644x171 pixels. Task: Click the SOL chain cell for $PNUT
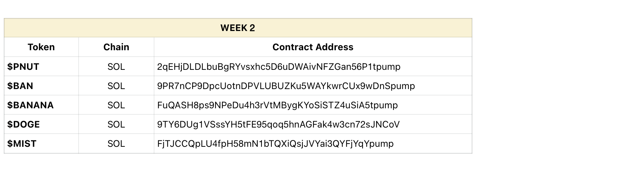[116, 67]
